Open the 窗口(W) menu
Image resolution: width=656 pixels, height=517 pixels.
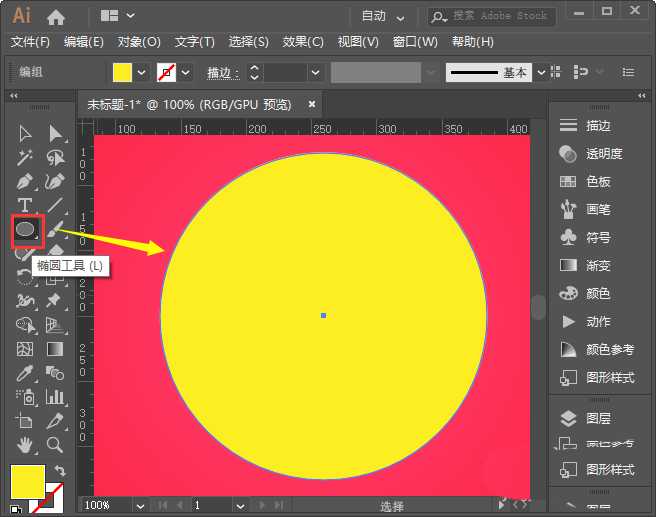click(415, 42)
